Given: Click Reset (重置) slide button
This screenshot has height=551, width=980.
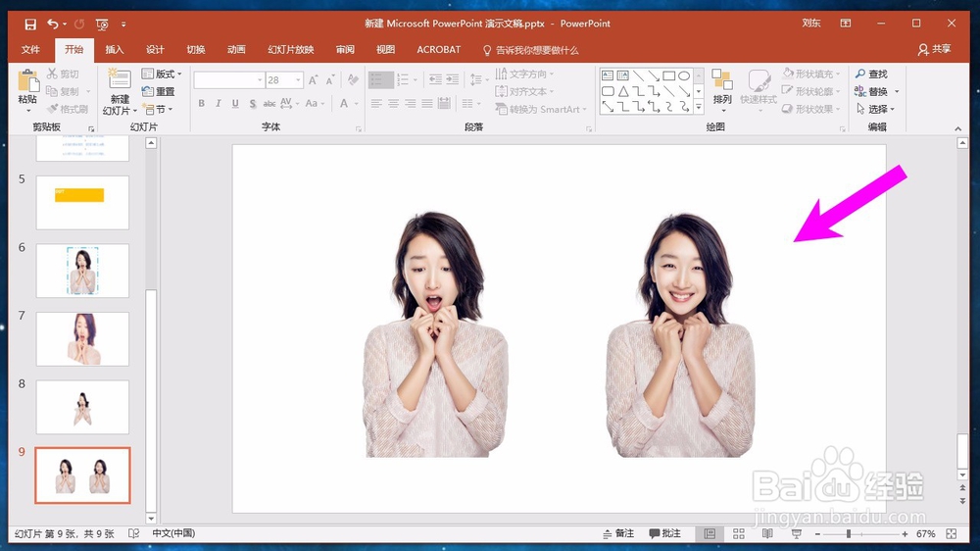Looking at the screenshot, I should (158, 91).
